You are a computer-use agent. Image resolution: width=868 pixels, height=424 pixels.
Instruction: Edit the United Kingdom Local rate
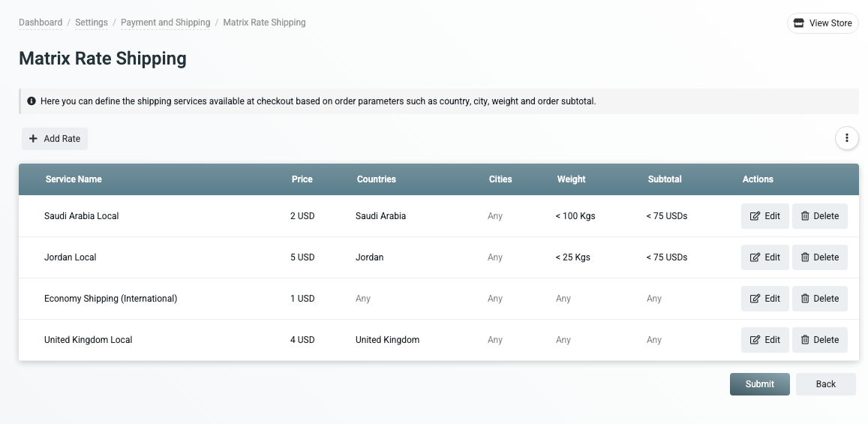[764, 340]
